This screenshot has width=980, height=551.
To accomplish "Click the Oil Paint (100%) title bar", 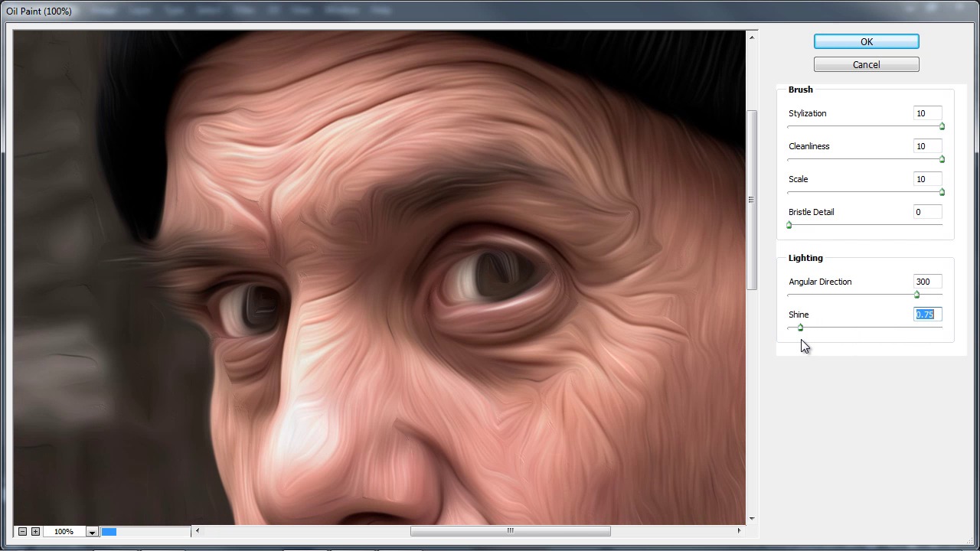I will pos(490,11).
